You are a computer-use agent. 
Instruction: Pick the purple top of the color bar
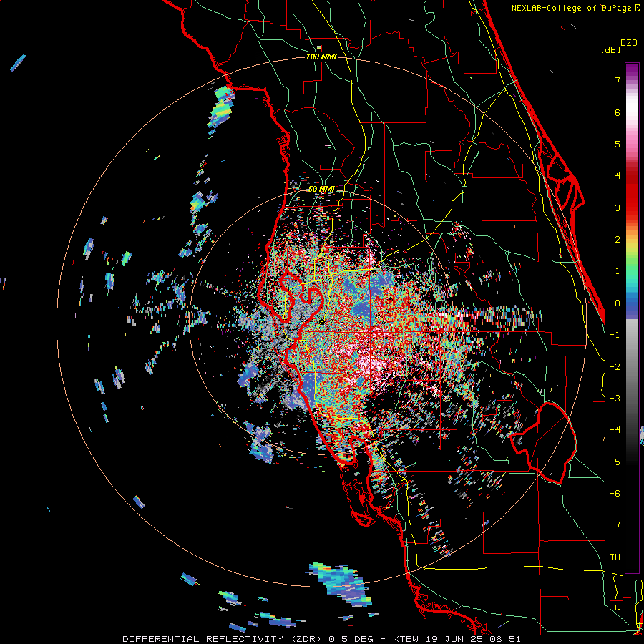(x=632, y=70)
